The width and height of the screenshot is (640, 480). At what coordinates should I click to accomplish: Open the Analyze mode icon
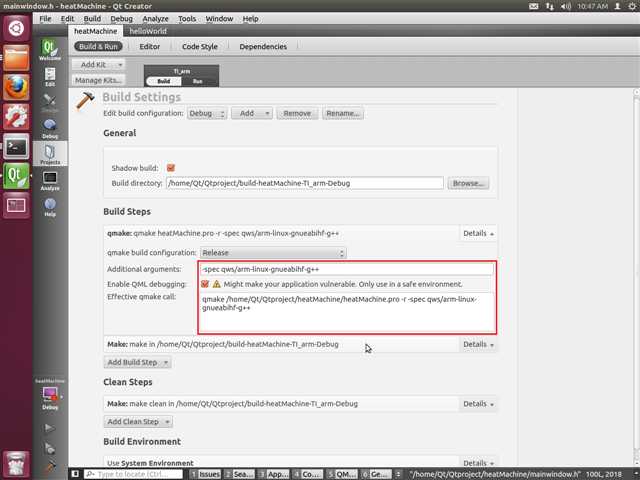[50, 181]
